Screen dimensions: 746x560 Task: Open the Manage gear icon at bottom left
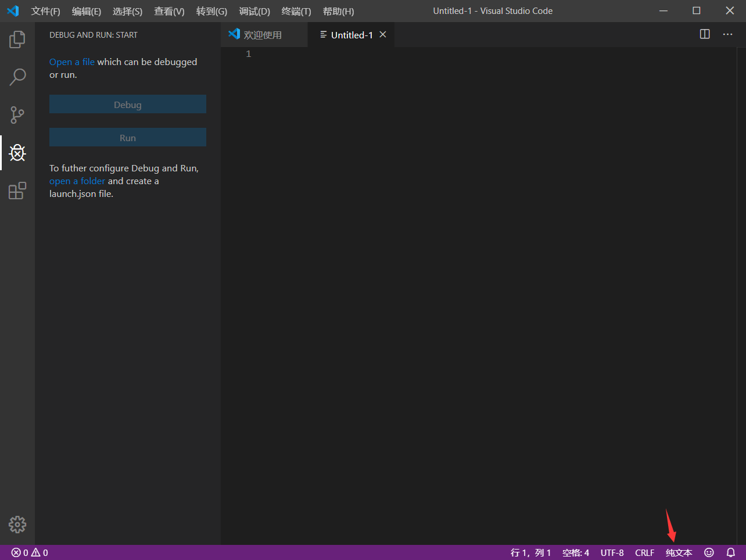17,525
